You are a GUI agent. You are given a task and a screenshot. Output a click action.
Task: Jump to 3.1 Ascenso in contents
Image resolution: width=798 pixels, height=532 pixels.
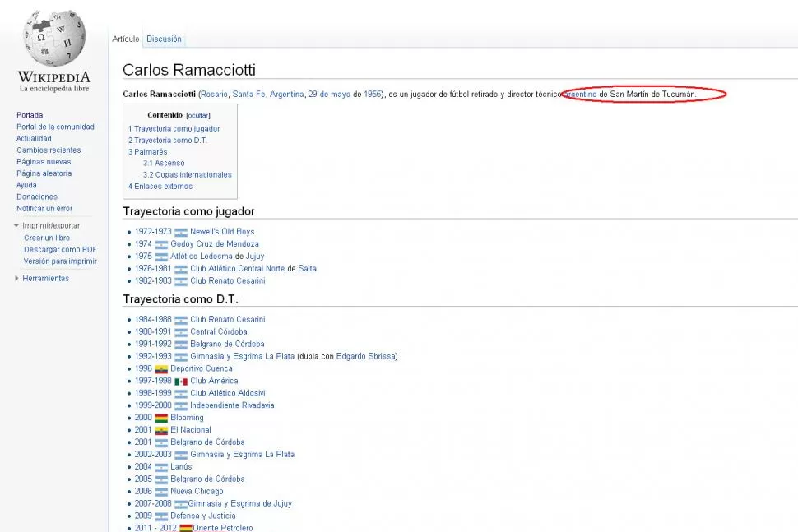click(x=164, y=164)
